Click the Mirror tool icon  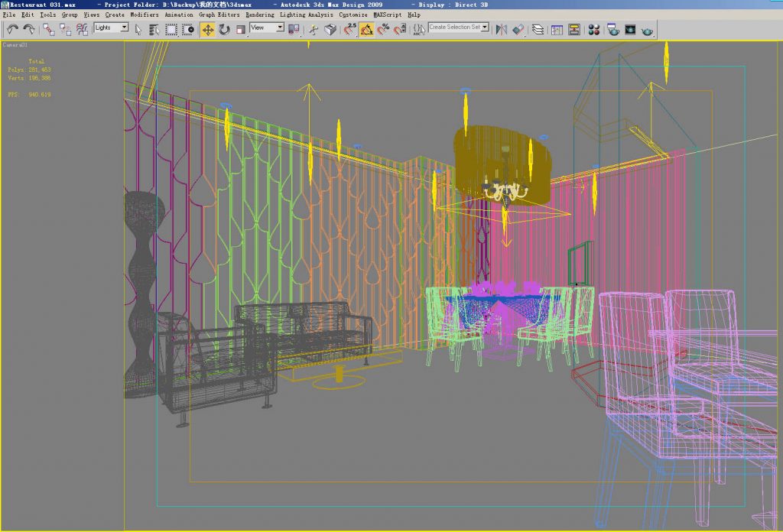point(501,29)
